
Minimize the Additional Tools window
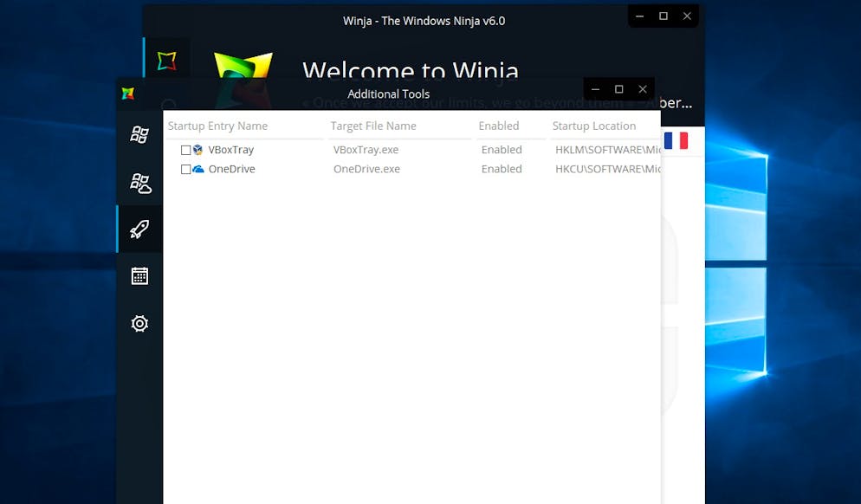(x=595, y=89)
